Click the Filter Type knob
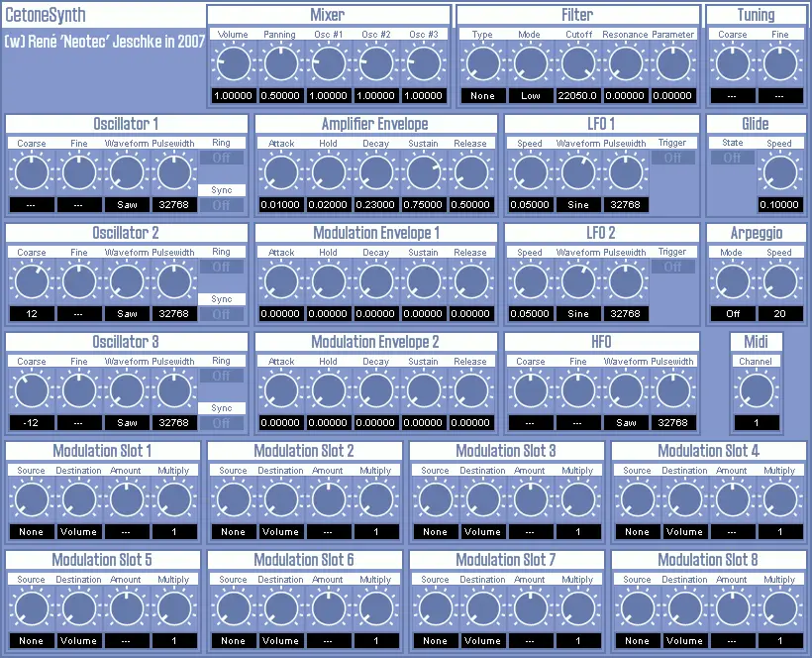Viewport: 812px width, 658px height. [x=482, y=63]
